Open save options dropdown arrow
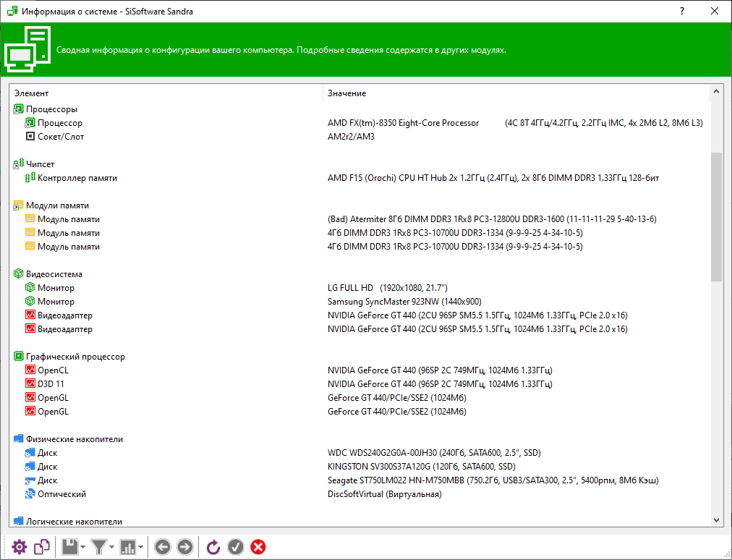Viewport: 732px width, 560px height. point(82,548)
